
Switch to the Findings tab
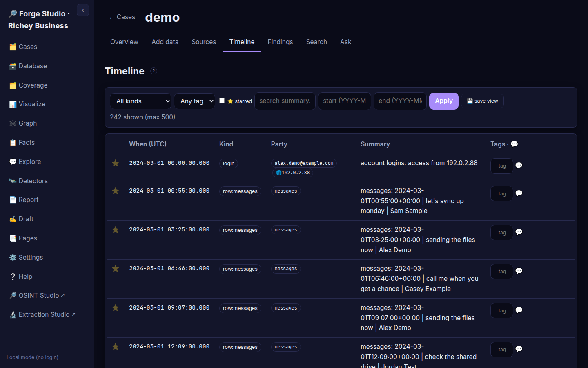tap(280, 42)
